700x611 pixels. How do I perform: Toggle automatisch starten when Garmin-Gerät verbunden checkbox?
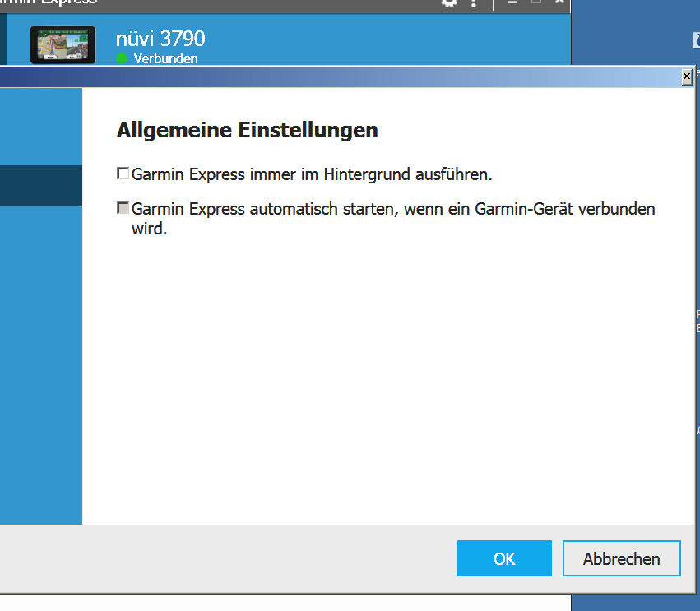click(123, 208)
